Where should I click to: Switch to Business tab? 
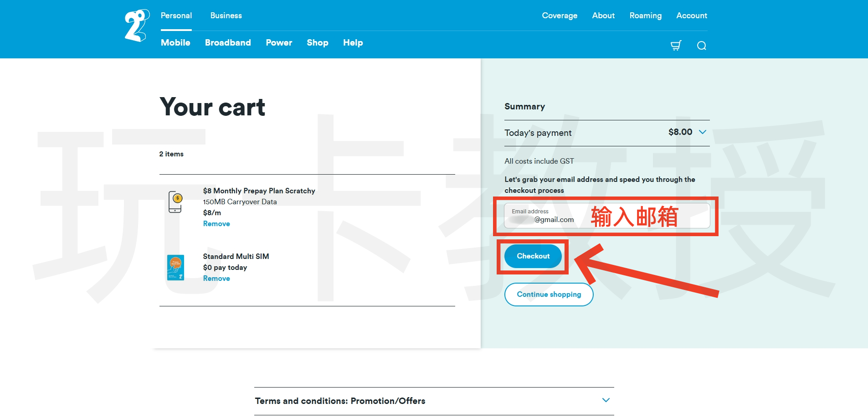[226, 16]
